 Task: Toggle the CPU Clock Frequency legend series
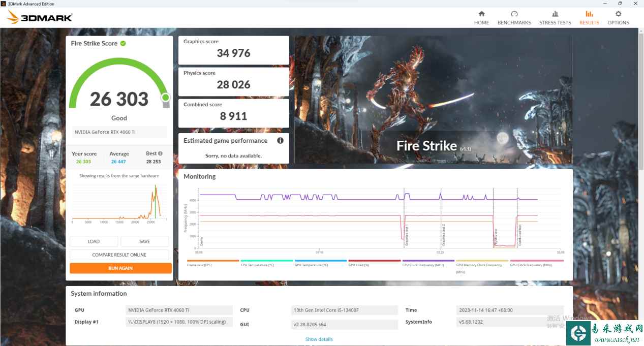[x=428, y=264]
